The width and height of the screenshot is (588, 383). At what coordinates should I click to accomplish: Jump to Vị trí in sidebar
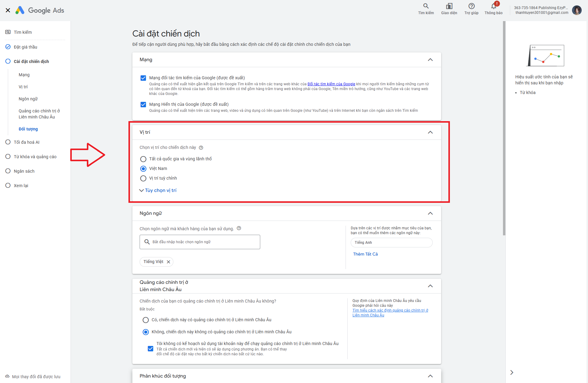click(x=23, y=87)
